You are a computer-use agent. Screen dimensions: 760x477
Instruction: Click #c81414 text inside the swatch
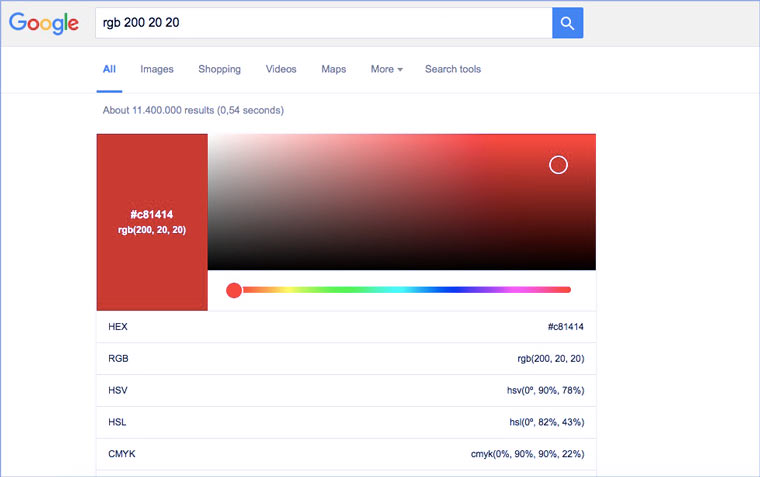tap(152, 214)
